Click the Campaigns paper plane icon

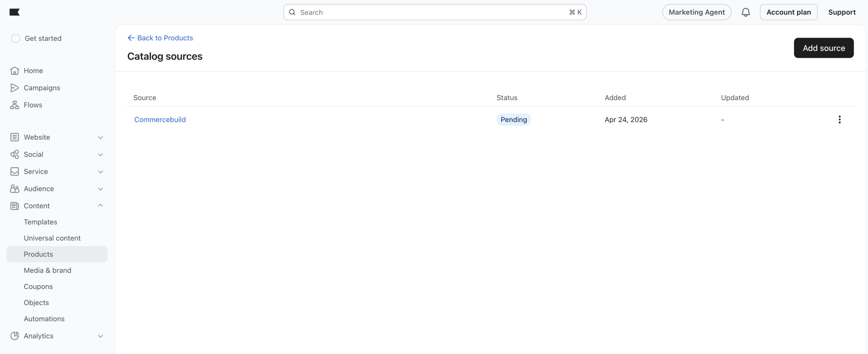coord(15,88)
